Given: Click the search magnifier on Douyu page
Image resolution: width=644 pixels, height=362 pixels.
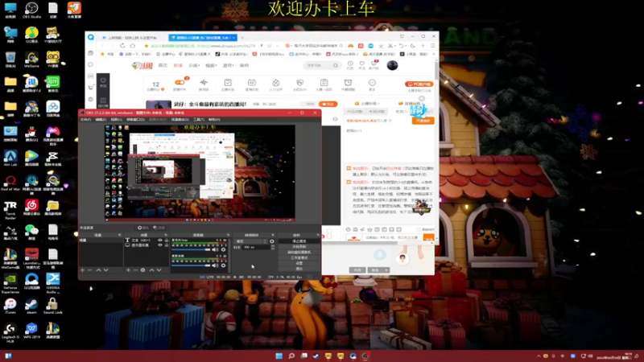Looking at the screenshot, I should [336, 65].
